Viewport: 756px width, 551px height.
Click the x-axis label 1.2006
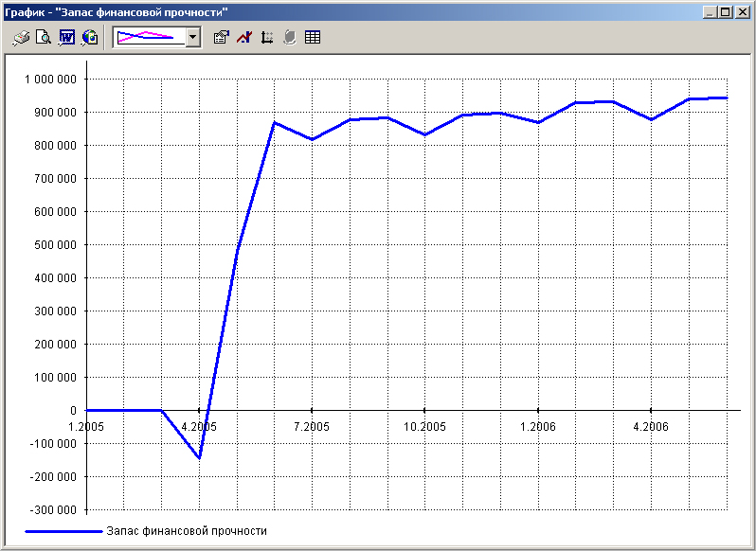pyautogui.click(x=537, y=427)
